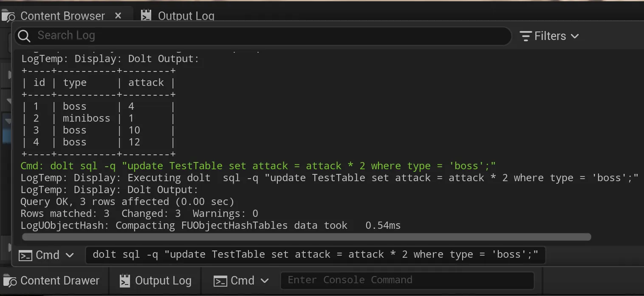The width and height of the screenshot is (644, 296).
Task: Focus the Enter Console Command field
Action: pyautogui.click(x=406, y=280)
